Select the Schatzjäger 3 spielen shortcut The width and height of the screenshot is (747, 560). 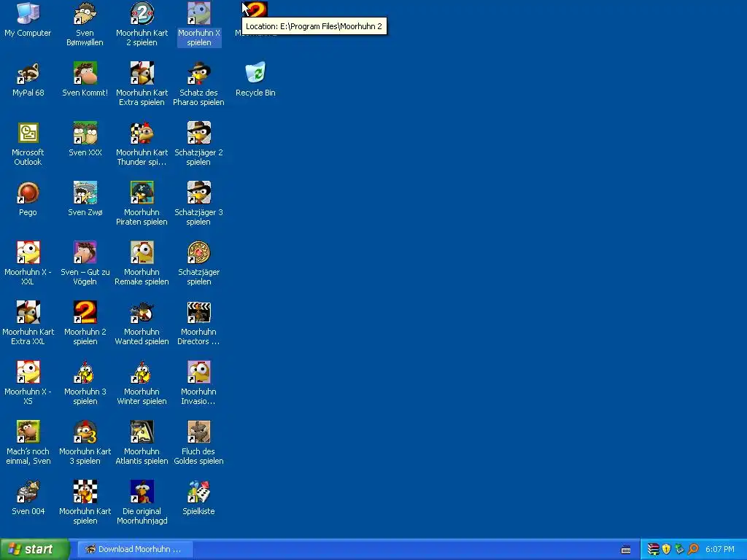point(198,192)
